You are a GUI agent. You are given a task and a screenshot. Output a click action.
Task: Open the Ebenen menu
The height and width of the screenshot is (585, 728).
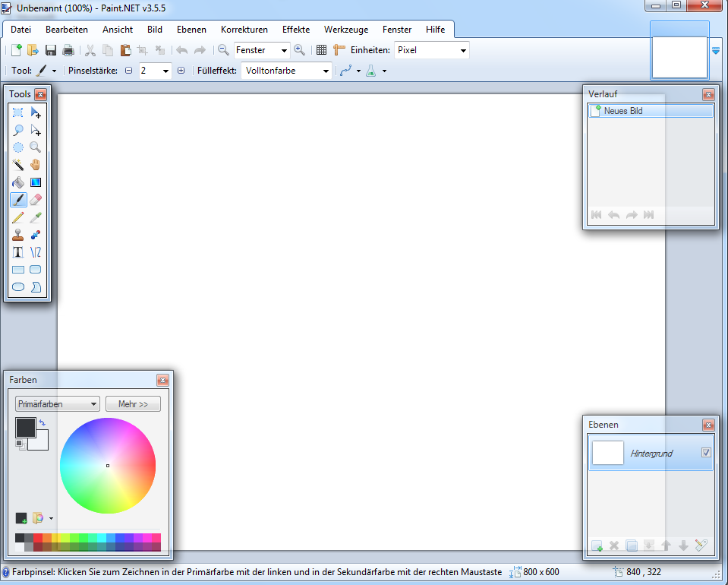[191, 30]
